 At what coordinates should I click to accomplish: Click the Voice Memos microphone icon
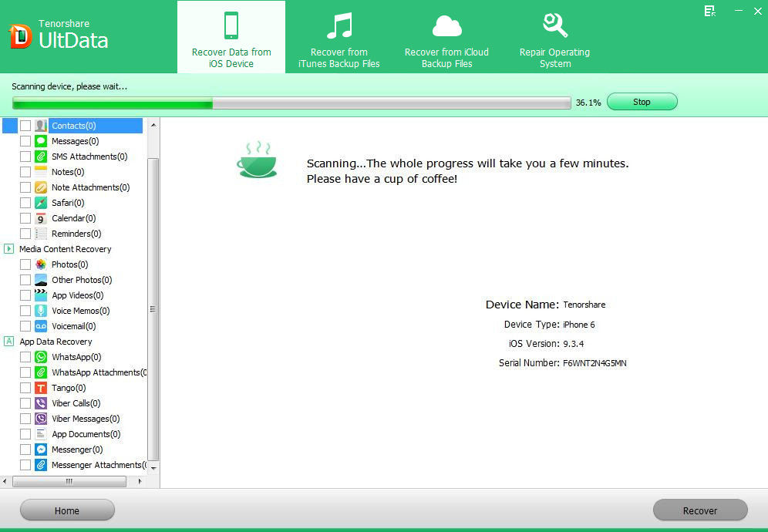[41, 311]
